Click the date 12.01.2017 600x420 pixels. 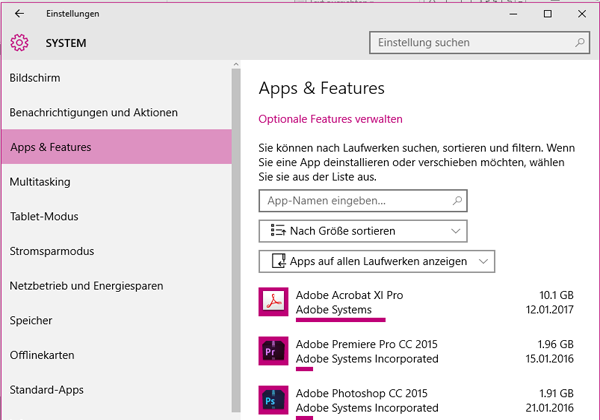pos(549,309)
